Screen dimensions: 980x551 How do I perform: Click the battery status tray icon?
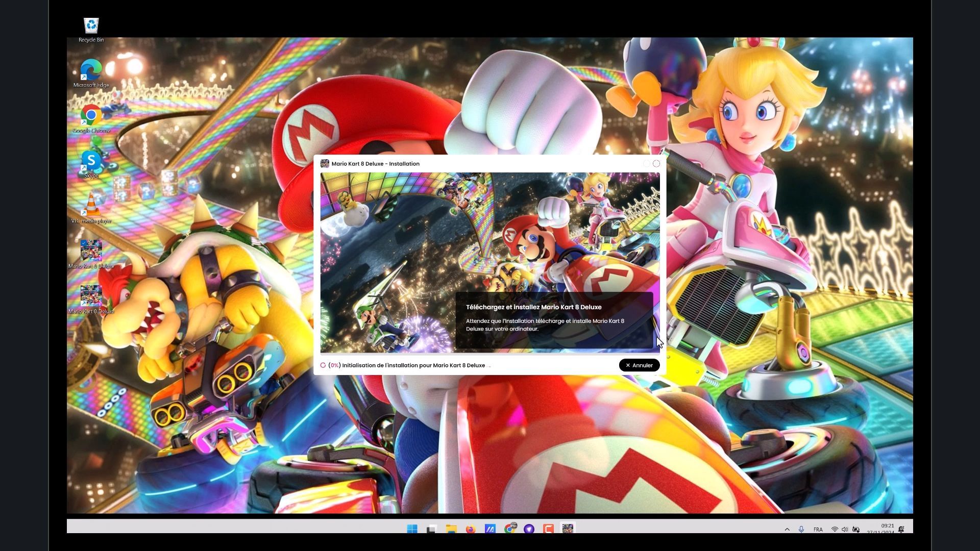856,530
